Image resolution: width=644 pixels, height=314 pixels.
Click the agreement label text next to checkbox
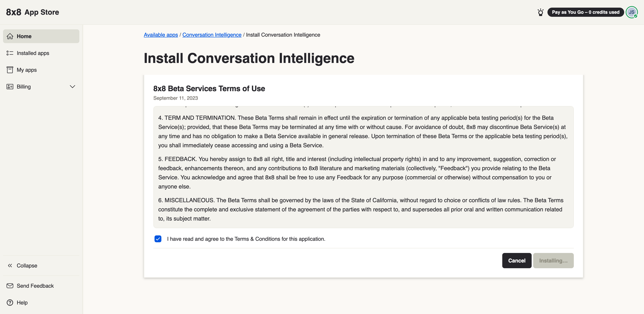[x=246, y=239]
